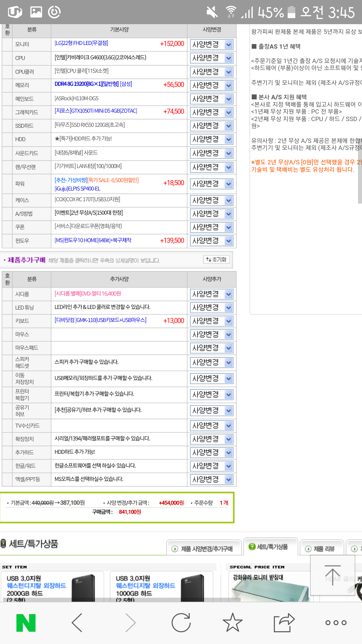Tap the image notification icon in status bar
This screenshot has height=644, width=362.
36,12
